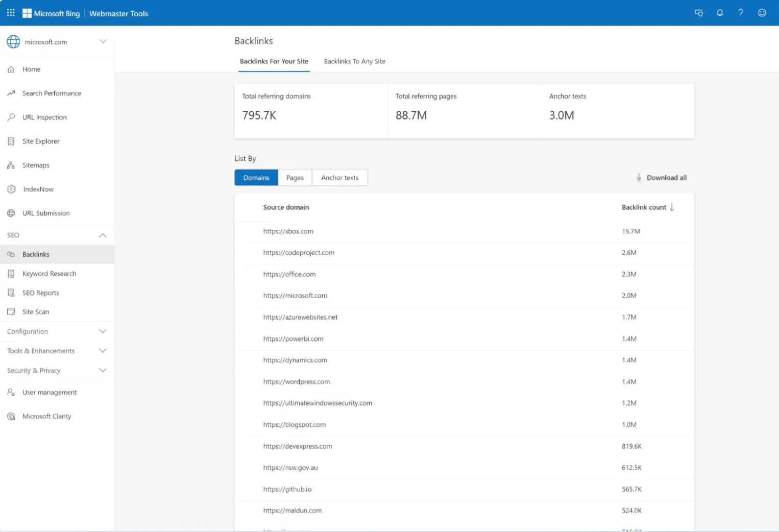The image size is (779, 532).
Task: Click the Backlinks chain icon
Action: coord(11,254)
